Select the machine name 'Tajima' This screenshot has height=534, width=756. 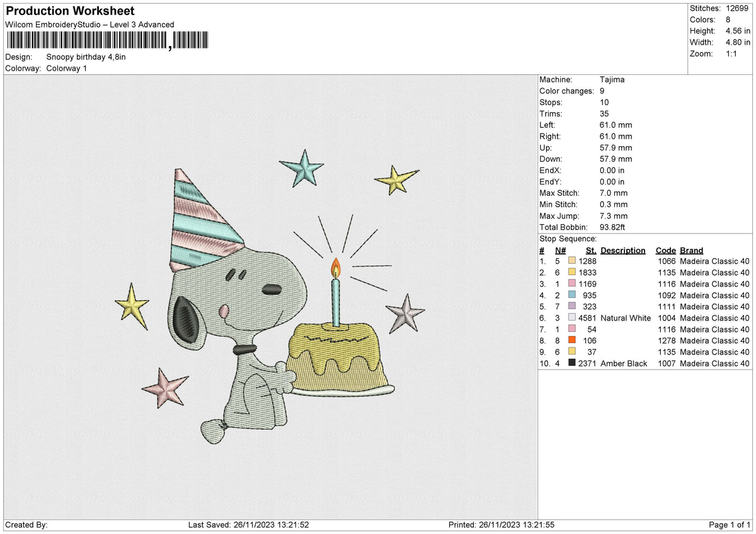pos(612,79)
